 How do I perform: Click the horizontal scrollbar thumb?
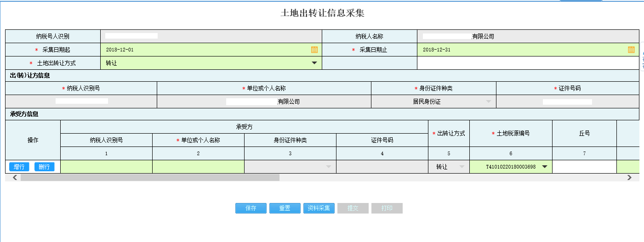[x=149, y=177]
